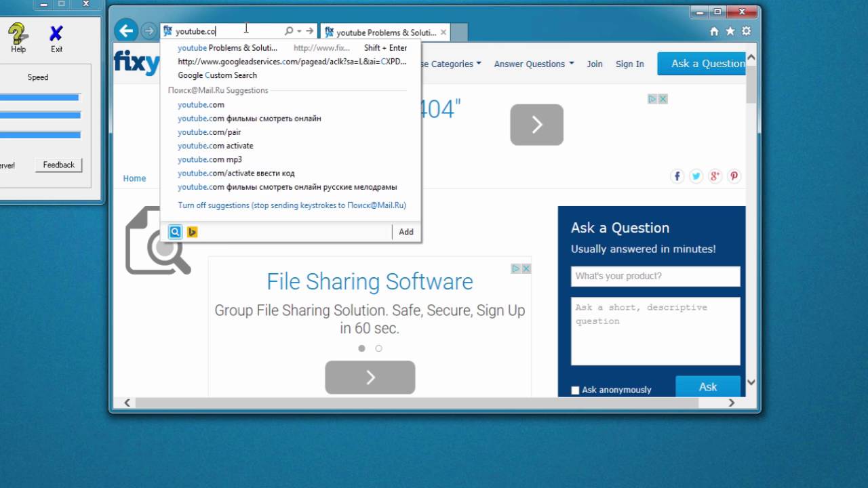Choose youtube.com фильмы смотреть онлайн suggestion
Viewport: 868px width, 488px height.
point(249,119)
